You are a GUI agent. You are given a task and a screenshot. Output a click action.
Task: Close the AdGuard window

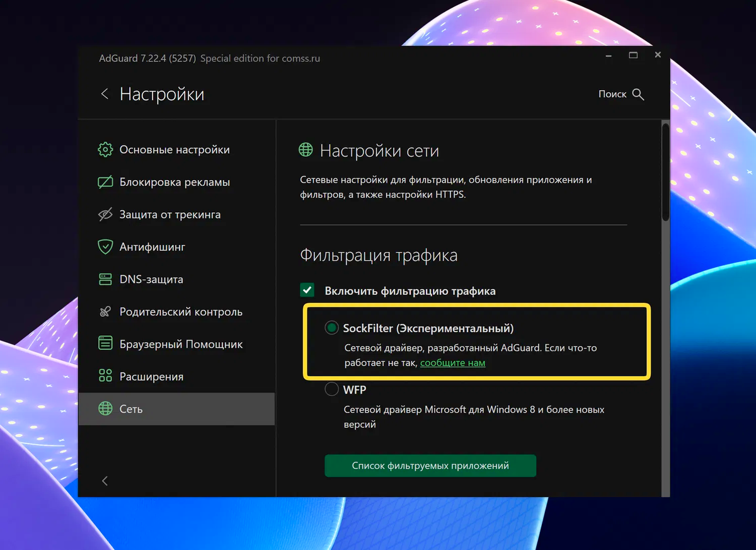point(658,55)
